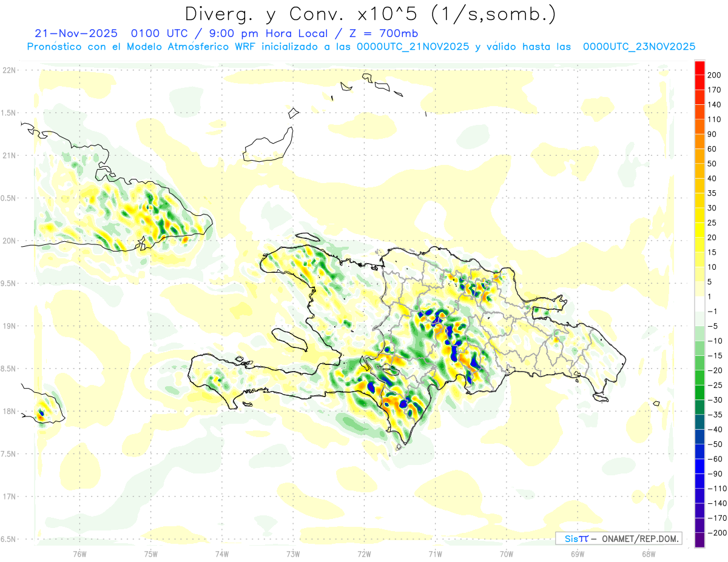Click the '18N' latitude label
728x562 pixels.
tap(10, 411)
